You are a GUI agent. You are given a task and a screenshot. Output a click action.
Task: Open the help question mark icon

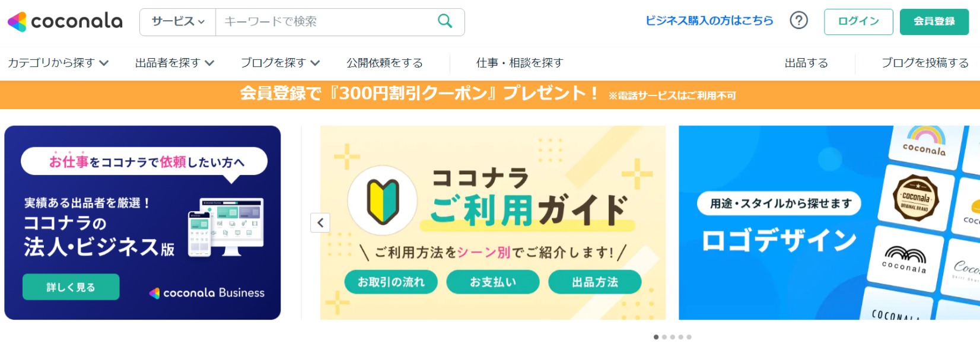pyautogui.click(x=798, y=21)
